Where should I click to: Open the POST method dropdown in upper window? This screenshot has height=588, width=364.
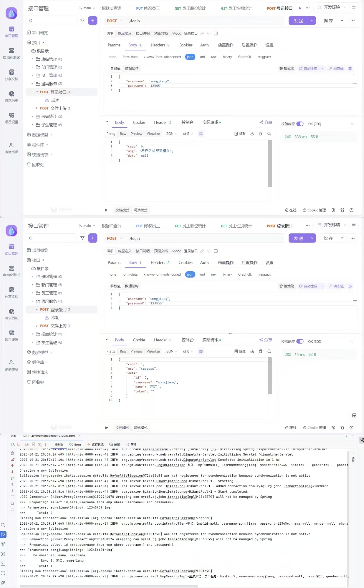click(115, 21)
